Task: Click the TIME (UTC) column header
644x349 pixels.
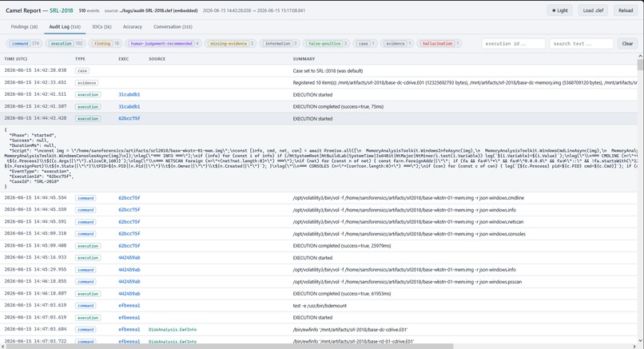Action: point(16,59)
